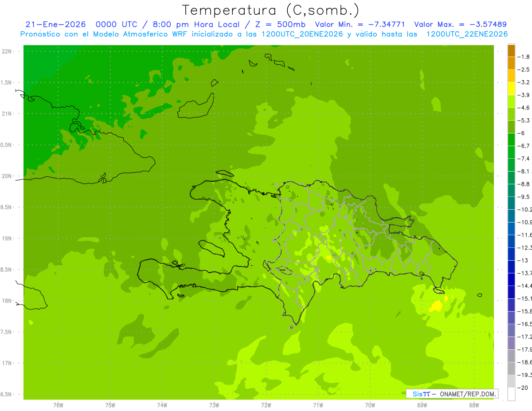Pick the purple swatch between -17.2 and -17.9
This screenshot has width=532, height=411.
tap(511, 343)
